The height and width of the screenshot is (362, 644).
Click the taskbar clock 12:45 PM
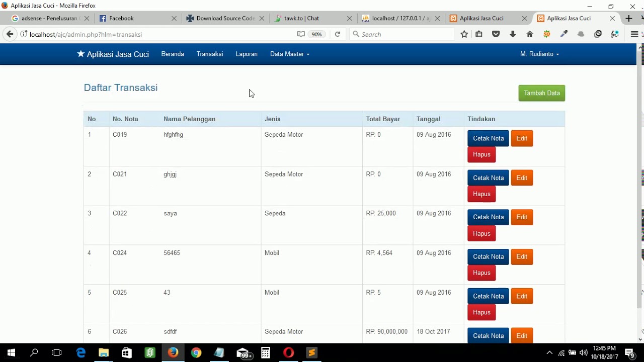coord(604,348)
